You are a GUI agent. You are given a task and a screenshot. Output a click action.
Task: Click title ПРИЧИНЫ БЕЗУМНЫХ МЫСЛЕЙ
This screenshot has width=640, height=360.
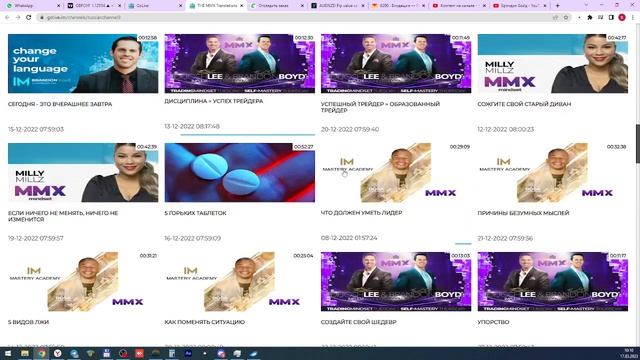pyautogui.click(x=523, y=213)
